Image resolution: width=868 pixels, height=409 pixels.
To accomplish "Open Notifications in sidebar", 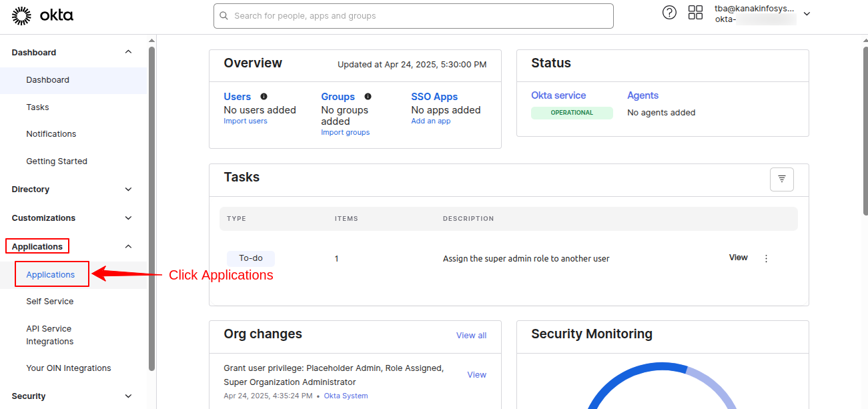I will pos(51,134).
